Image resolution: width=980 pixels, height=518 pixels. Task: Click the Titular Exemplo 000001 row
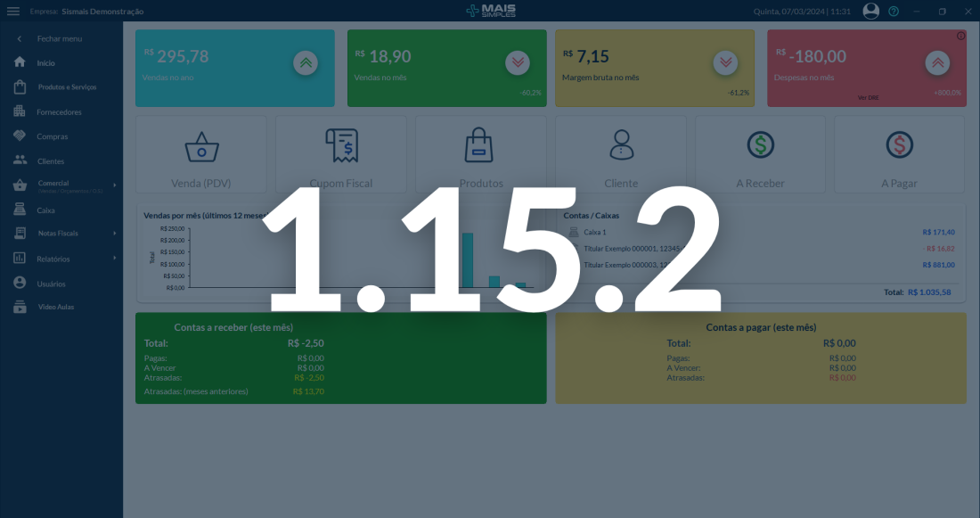(761, 249)
